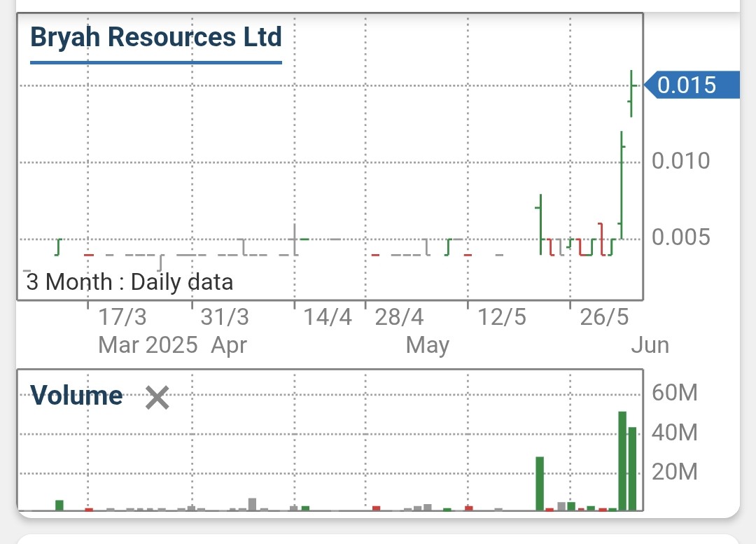Image resolution: width=756 pixels, height=544 pixels.
Task: Click the 28/4 date axis label
Action: (x=400, y=317)
